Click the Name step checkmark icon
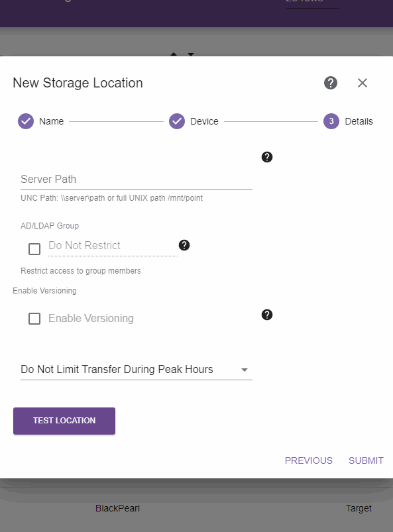The image size is (393, 532). (x=26, y=121)
